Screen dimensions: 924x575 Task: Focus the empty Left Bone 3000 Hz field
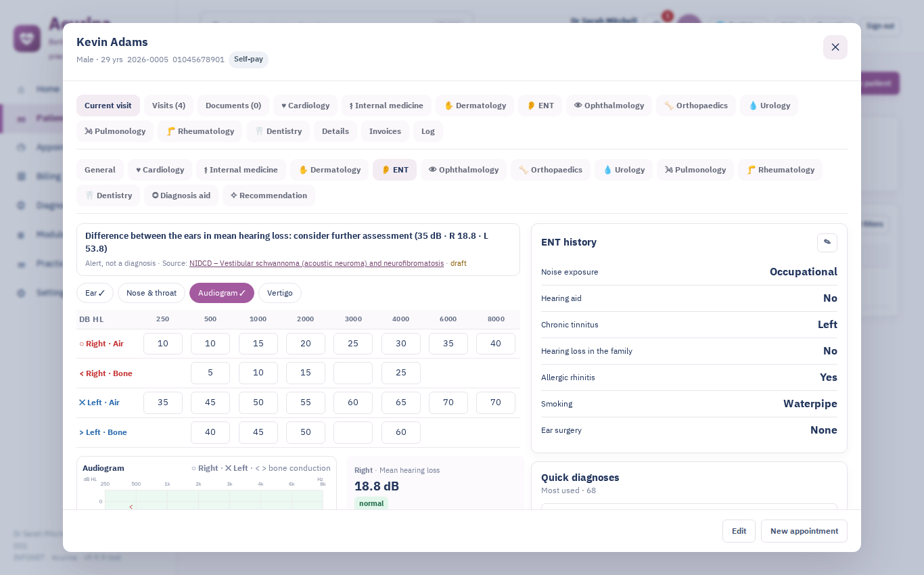tap(353, 433)
